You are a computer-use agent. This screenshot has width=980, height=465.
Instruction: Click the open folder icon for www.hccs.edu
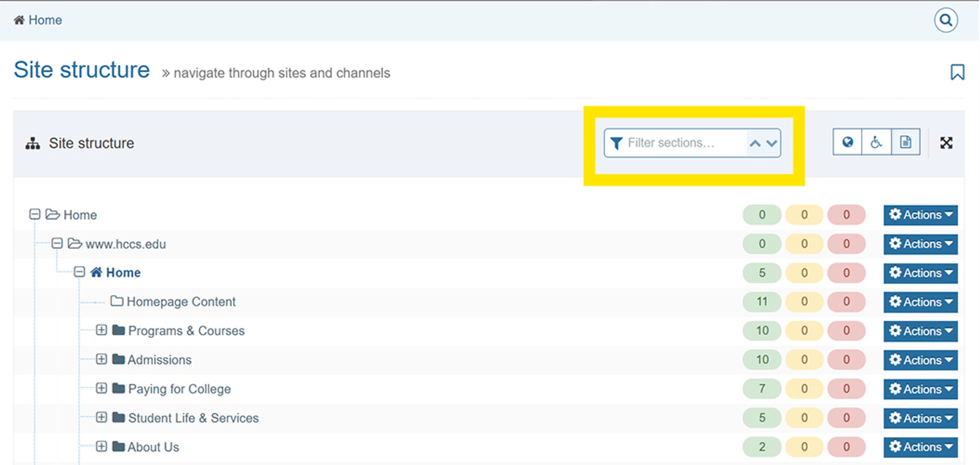tap(75, 243)
